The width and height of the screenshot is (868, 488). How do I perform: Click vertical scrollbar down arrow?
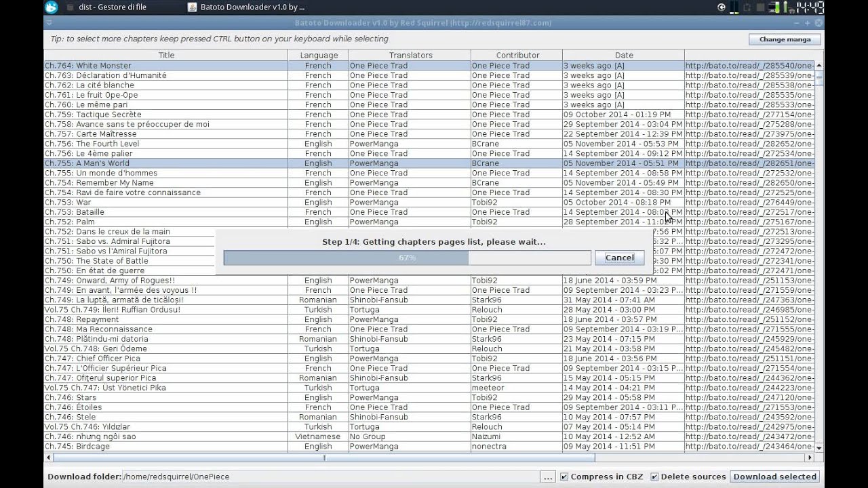[818, 448]
